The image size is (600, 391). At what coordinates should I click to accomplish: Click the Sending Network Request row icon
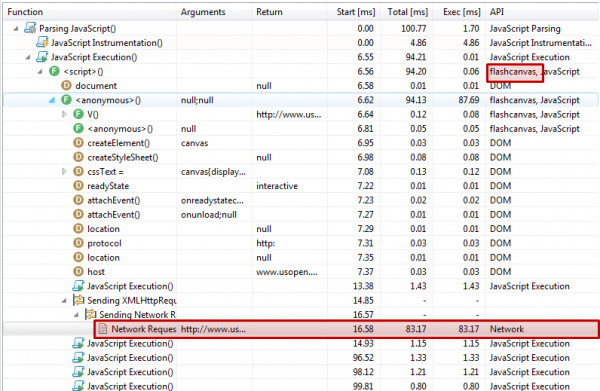click(x=91, y=314)
